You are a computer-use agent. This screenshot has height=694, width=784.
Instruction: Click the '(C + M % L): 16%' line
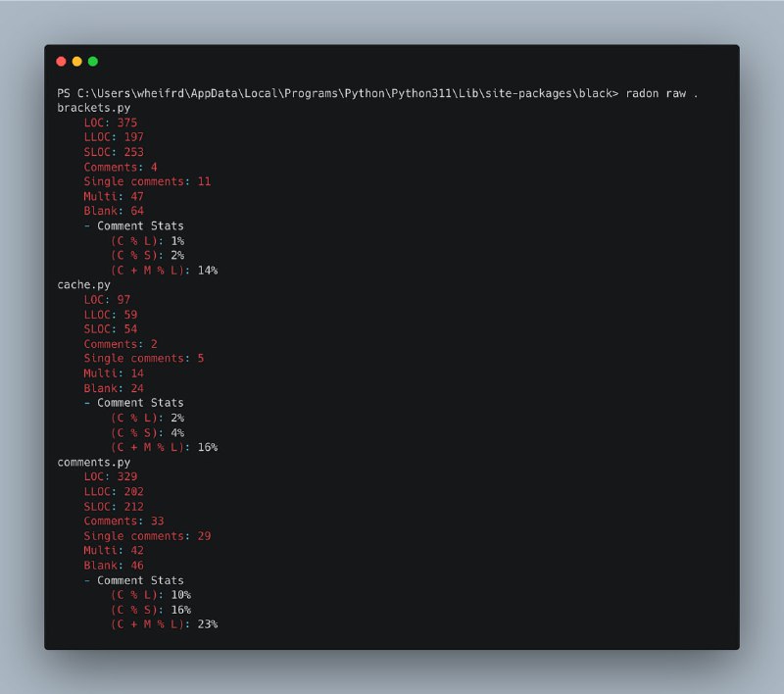point(165,448)
